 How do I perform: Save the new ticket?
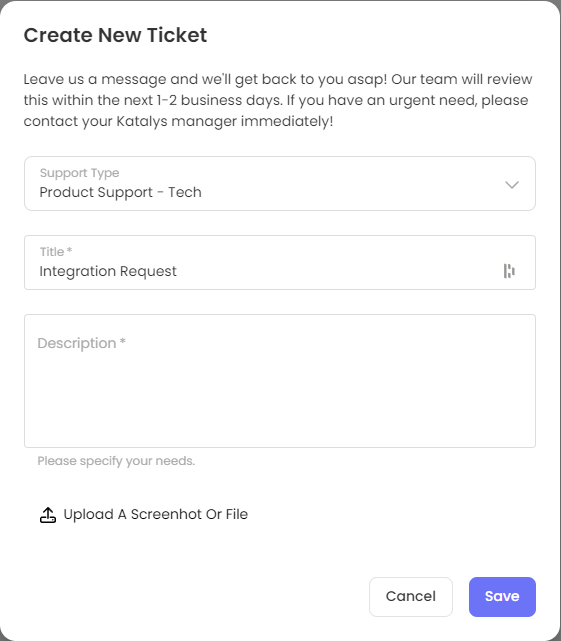(502, 596)
